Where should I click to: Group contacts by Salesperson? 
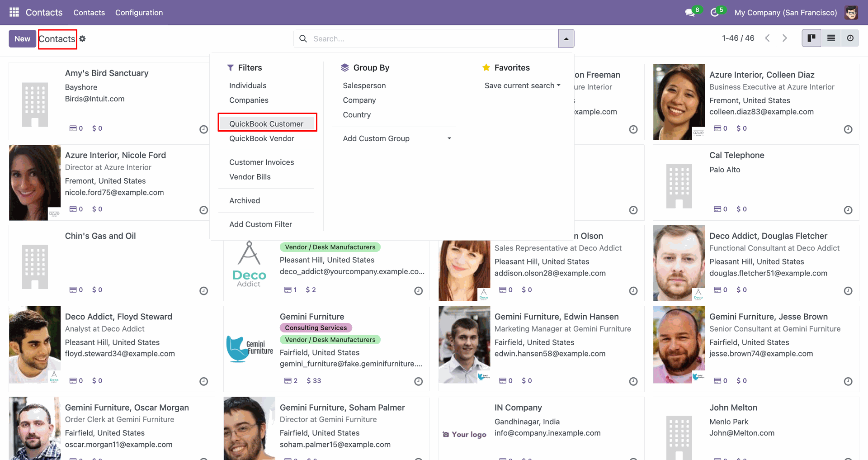[x=364, y=85]
